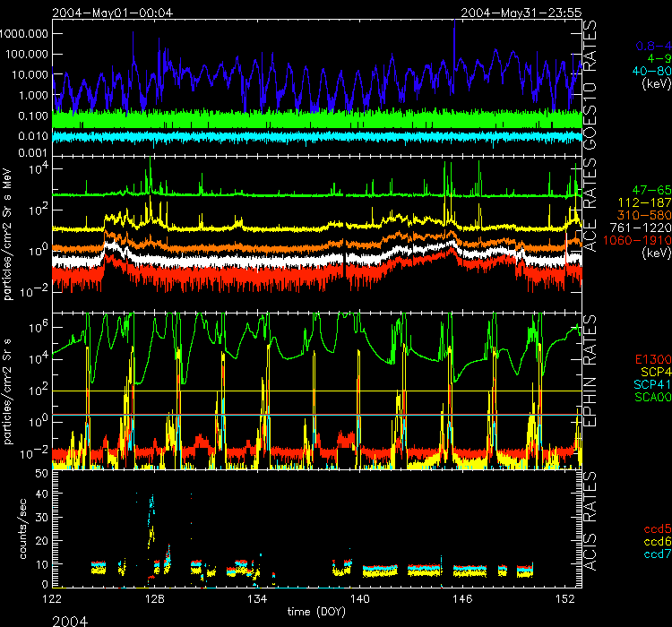Click the blue 0.8-4 legend entry

pyautogui.click(x=652, y=45)
